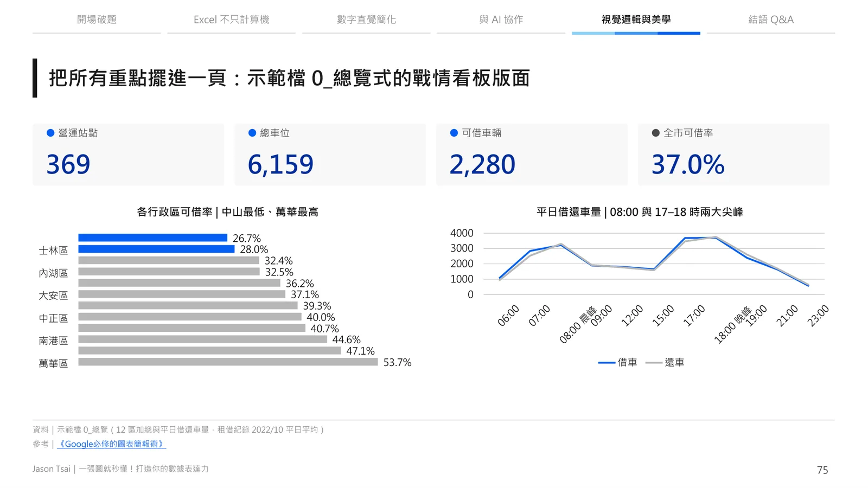Select the 中正區 axis label

[53, 318]
